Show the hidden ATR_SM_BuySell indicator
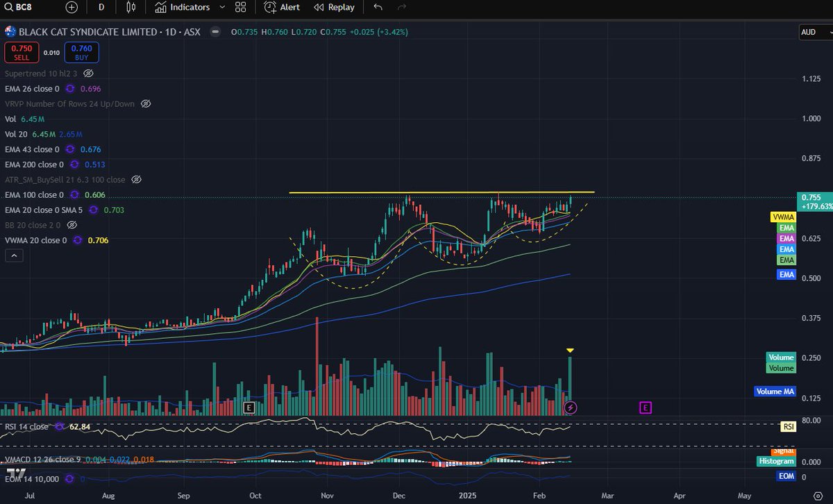Viewport: 833px width, 504px height. (136, 180)
